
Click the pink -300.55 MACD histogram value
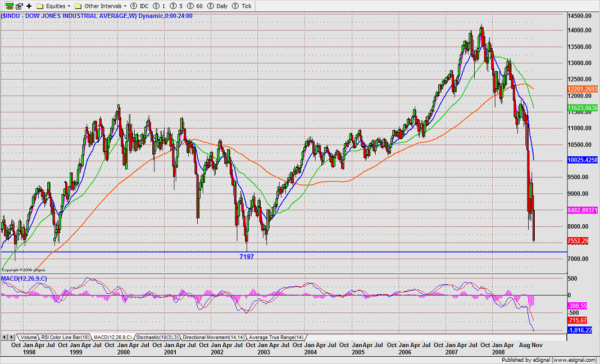(x=578, y=306)
